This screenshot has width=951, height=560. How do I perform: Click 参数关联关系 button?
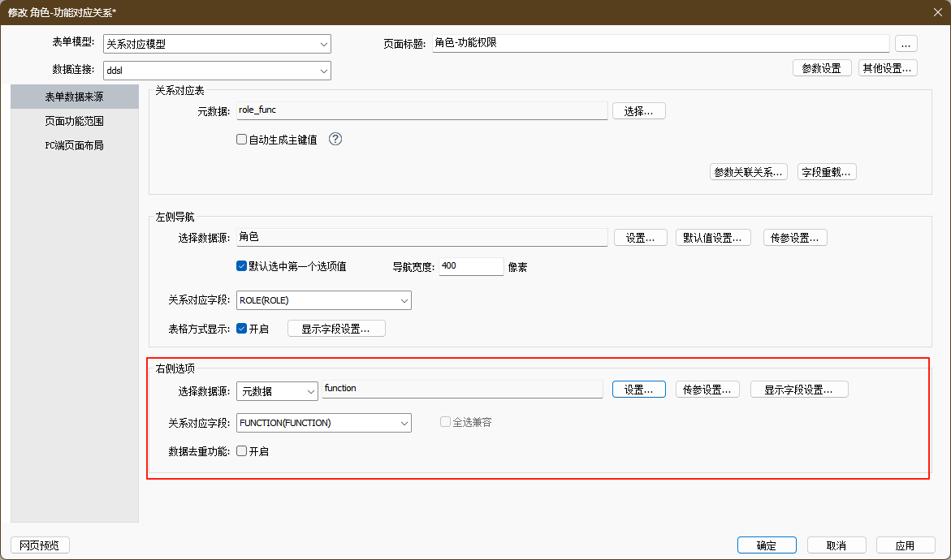(748, 172)
